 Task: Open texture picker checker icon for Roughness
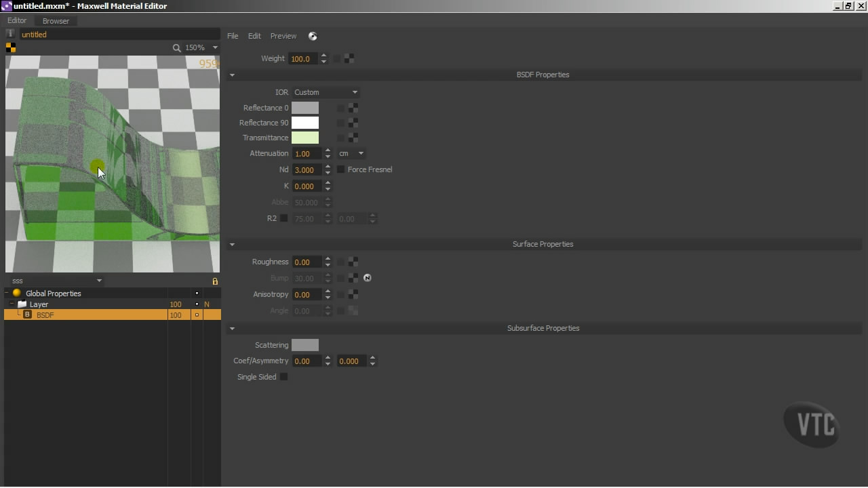(353, 262)
